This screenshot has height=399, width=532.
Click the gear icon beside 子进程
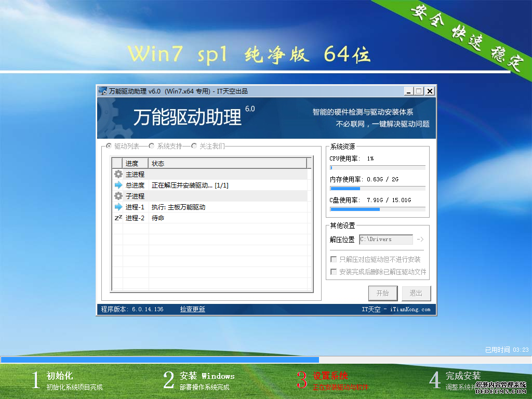(118, 196)
